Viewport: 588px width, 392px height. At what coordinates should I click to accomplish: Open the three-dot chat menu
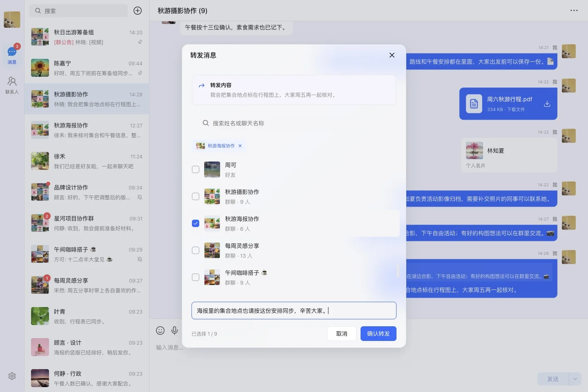tap(574, 11)
